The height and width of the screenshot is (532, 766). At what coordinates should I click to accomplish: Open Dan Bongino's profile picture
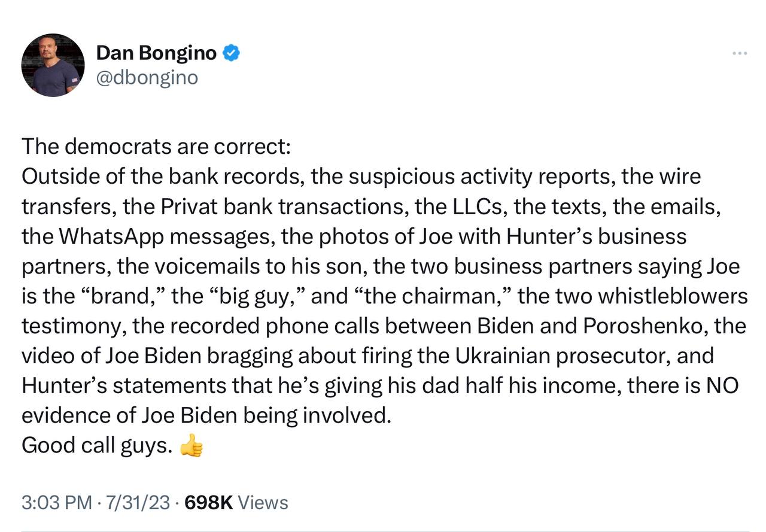point(53,65)
